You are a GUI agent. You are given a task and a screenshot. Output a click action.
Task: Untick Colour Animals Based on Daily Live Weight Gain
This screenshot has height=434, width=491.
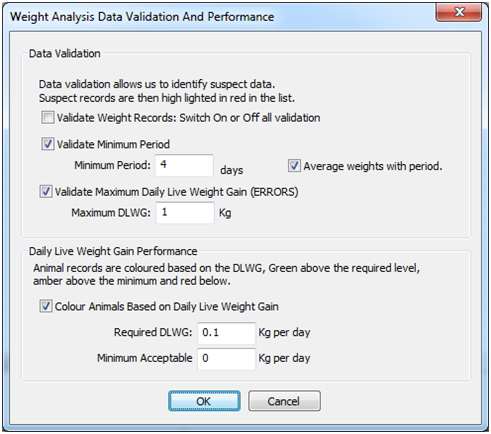click(x=46, y=306)
